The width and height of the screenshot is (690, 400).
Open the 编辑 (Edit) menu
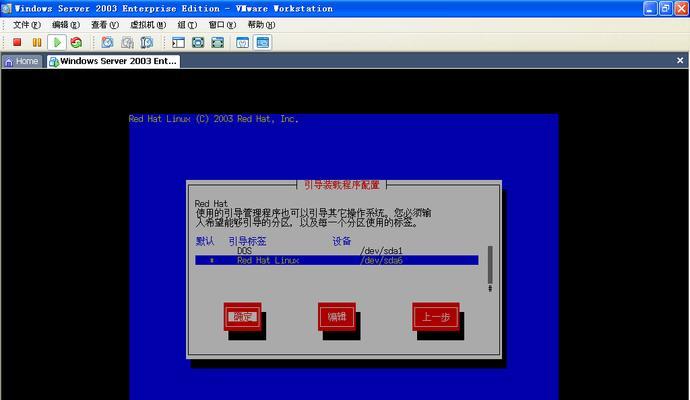(x=66, y=25)
